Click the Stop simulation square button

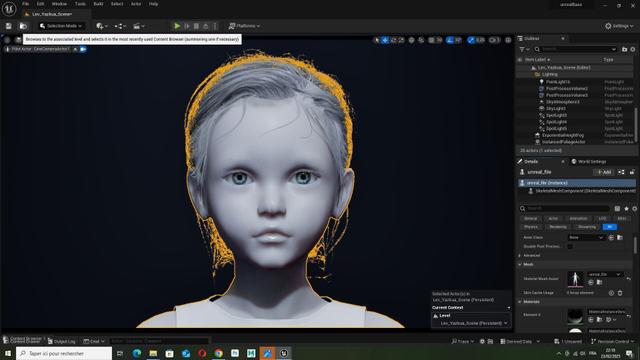point(196,26)
